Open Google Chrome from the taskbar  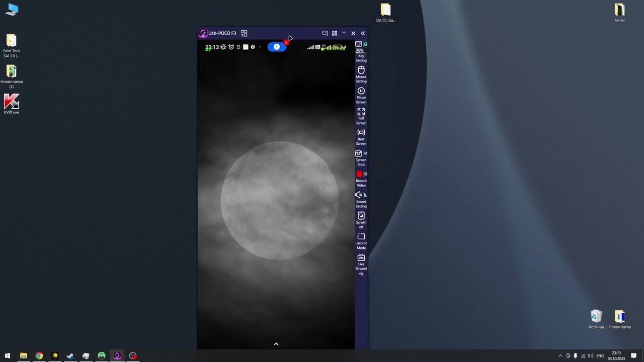39,355
